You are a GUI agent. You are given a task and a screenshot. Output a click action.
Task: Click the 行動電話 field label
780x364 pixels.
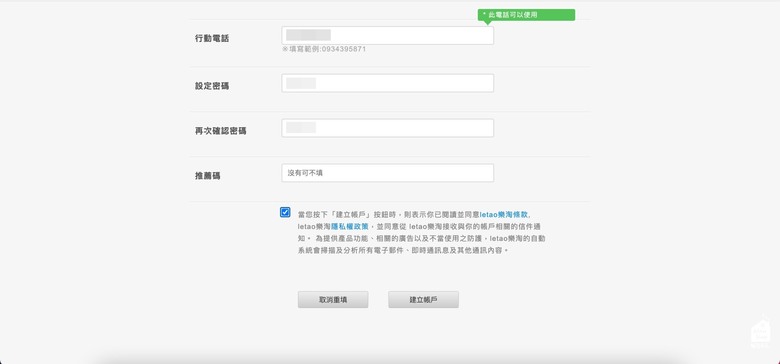(212, 38)
